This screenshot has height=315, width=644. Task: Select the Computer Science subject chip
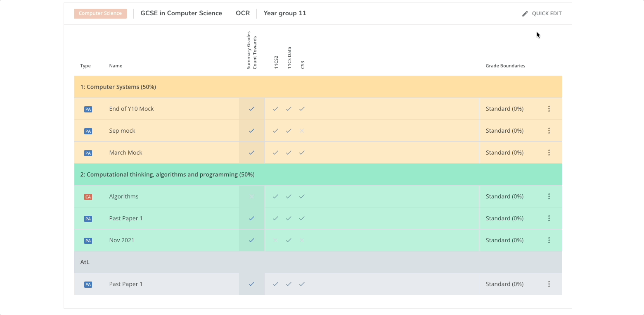(100, 13)
